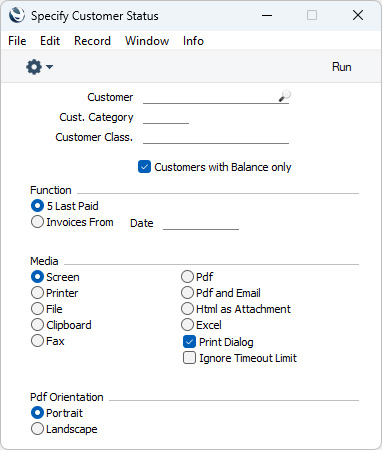Click the Date input field
Viewport: 382px width, 450px height.
coord(201,223)
